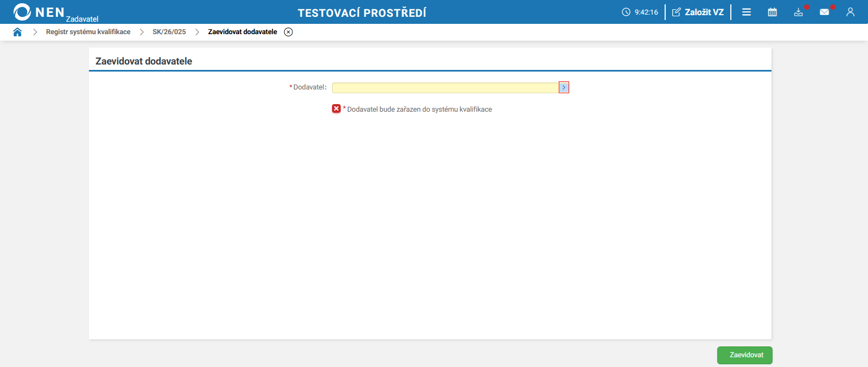Open Registr systému kvalifikace breadcrumb
The width and height of the screenshot is (868, 367).
[88, 32]
